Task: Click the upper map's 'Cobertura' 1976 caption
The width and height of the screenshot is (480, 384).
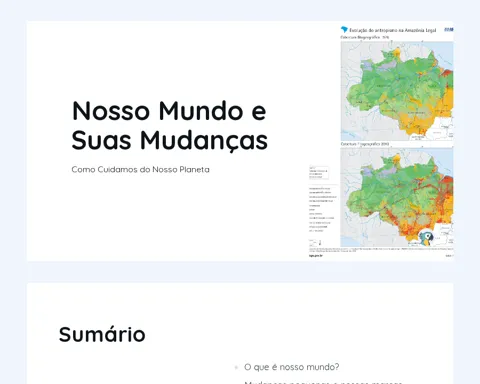Action: (365, 37)
